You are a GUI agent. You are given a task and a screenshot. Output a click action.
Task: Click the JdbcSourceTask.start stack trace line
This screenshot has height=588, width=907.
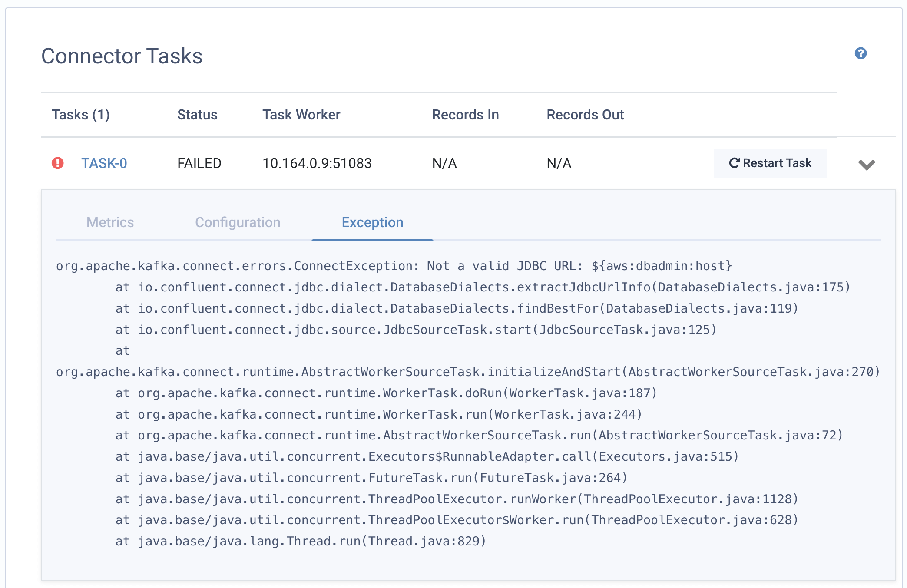point(415,330)
